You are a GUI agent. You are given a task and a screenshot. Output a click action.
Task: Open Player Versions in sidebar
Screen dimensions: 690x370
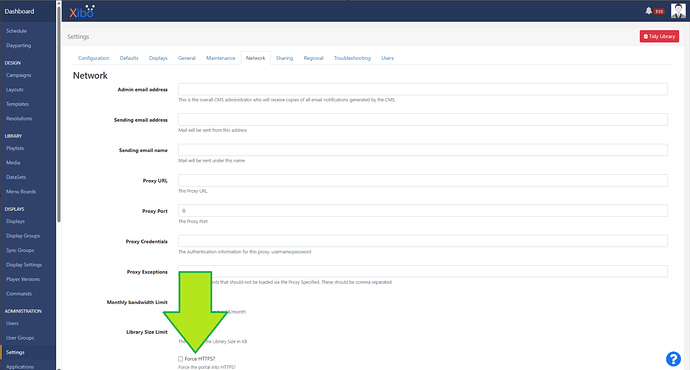point(23,279)
